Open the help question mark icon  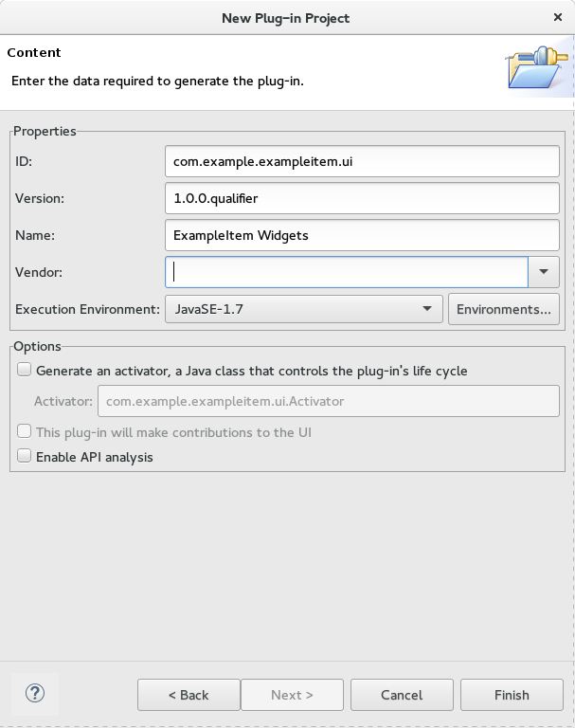(x=35, y=694)
